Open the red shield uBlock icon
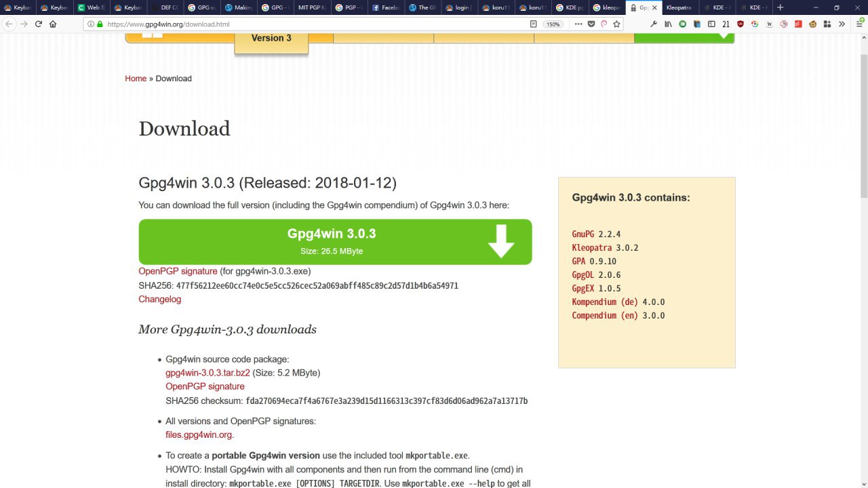The width and height of the screenshot is (868, 488). click(x=740, y=24)
